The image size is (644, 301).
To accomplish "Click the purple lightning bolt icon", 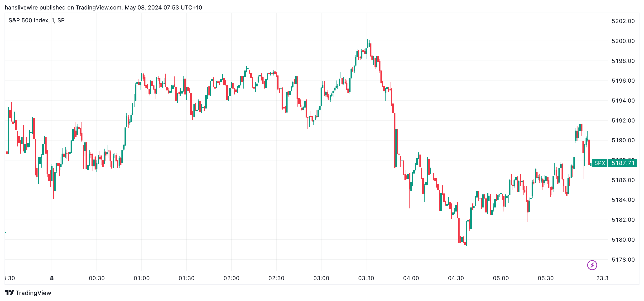I will [592, 265].
